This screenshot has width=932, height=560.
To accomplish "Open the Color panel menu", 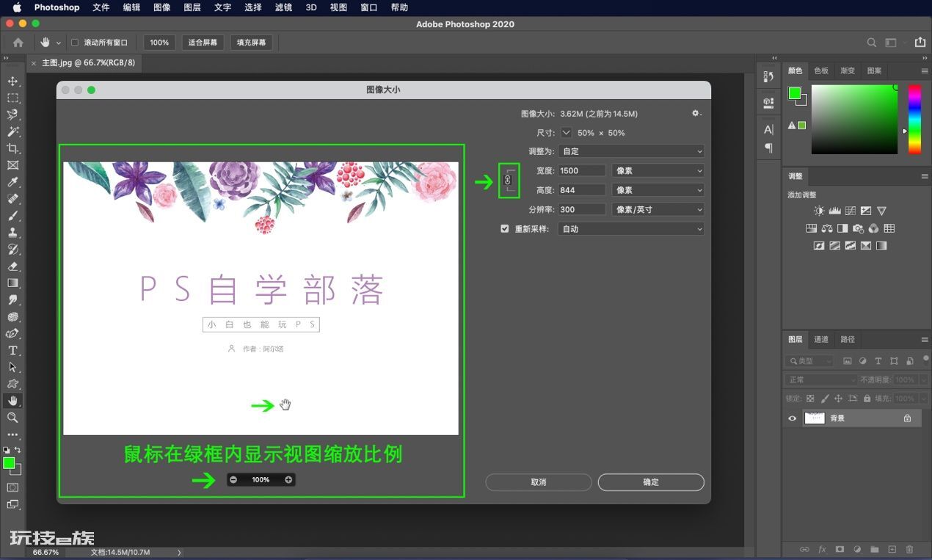I will (x=925, y=71).
